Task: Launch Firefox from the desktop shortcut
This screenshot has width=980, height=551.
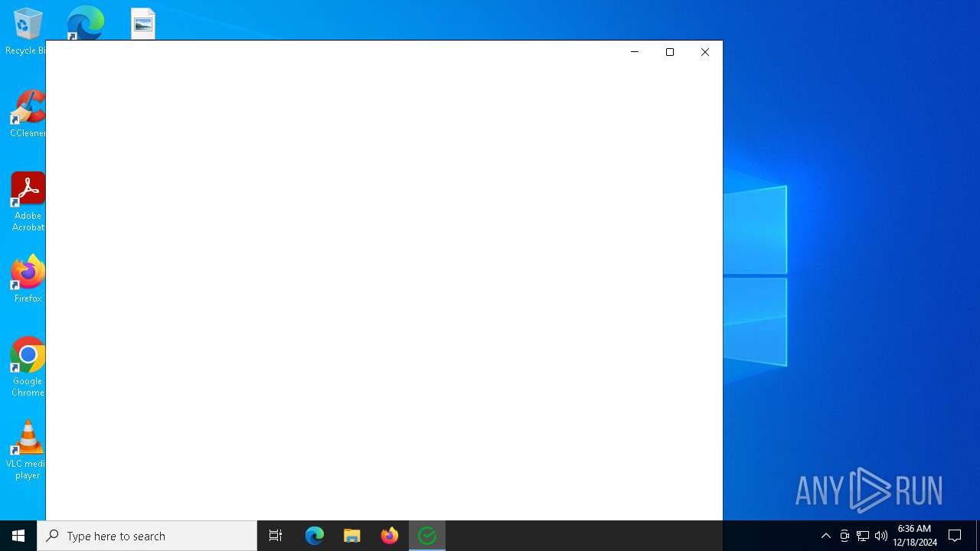Action: (28, 279)
